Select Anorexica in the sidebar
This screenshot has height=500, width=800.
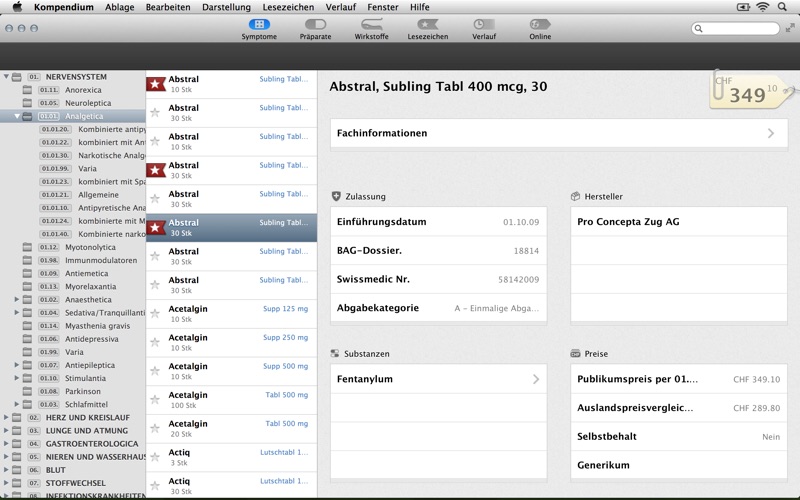pyautogui.click(x=83, y=90)
